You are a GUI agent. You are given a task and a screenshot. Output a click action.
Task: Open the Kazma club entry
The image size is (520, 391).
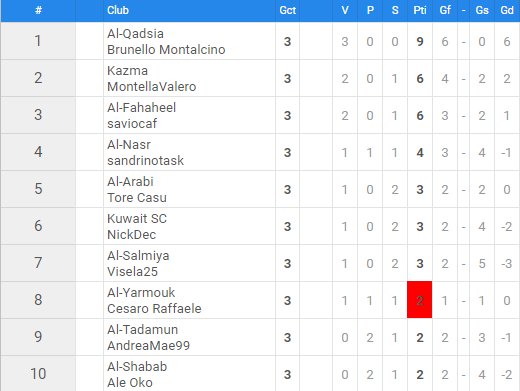click(x=127, y=71)
